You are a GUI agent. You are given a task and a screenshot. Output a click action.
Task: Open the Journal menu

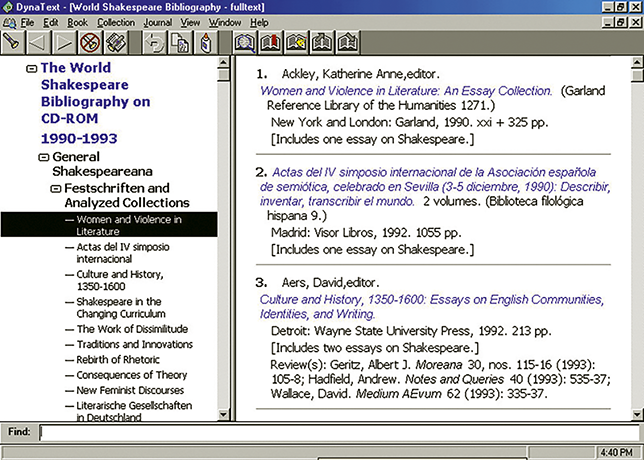(x=157, y=21)
